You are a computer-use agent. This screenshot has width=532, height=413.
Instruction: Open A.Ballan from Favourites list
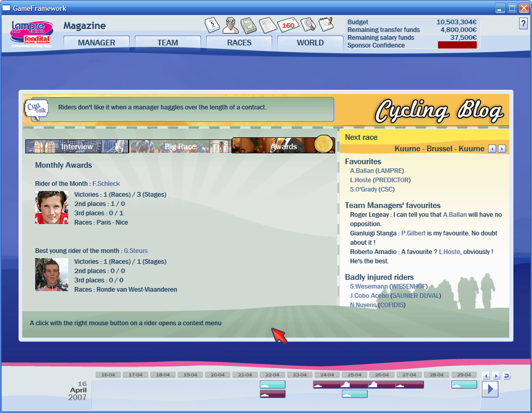pyautogui.click(x=362, y=171)
